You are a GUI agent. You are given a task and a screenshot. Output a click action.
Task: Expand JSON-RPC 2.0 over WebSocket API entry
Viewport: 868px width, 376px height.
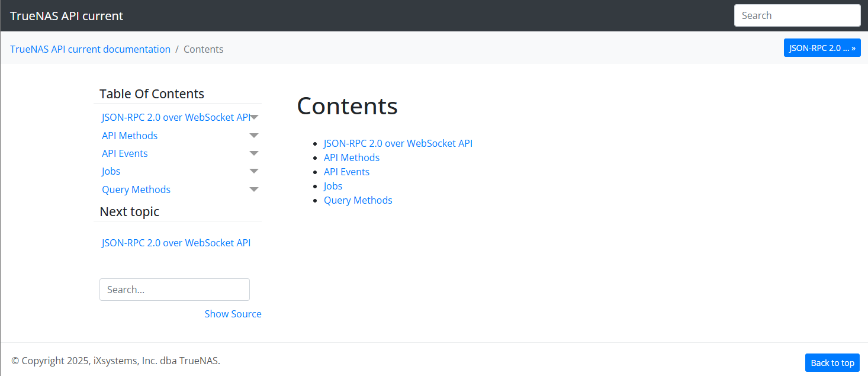pyautogui.click(x=254, y=117)
